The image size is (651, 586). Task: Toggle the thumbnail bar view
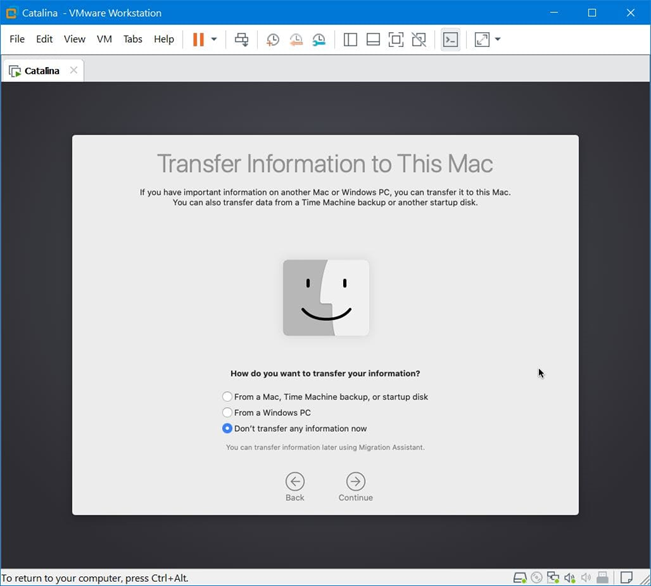coord(373,39)
